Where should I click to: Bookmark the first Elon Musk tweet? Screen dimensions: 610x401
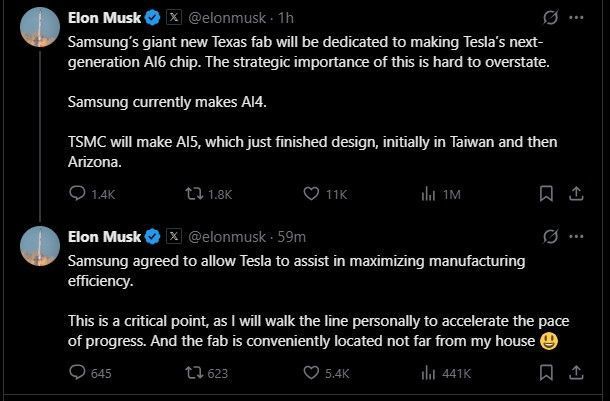(x=547, y=194)
